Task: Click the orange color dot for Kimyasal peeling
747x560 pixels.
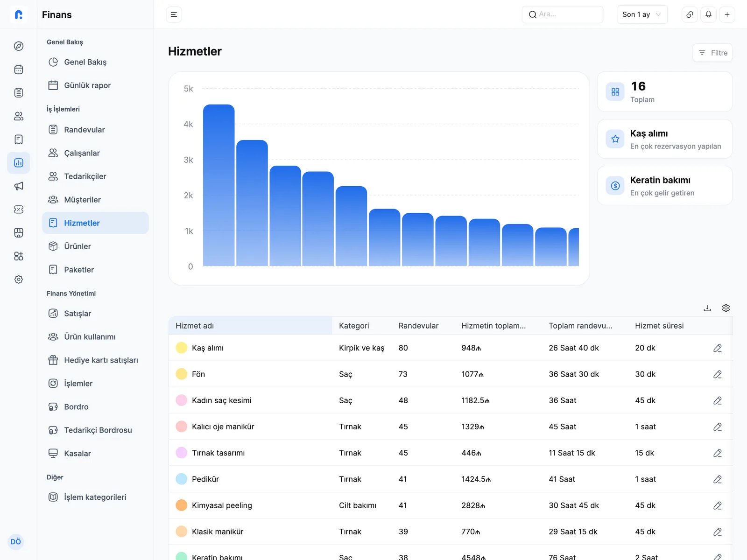Action: pos(182,505)
